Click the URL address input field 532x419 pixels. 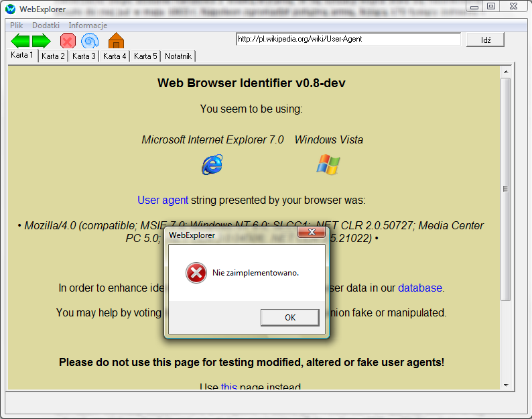tap(348, 39)
